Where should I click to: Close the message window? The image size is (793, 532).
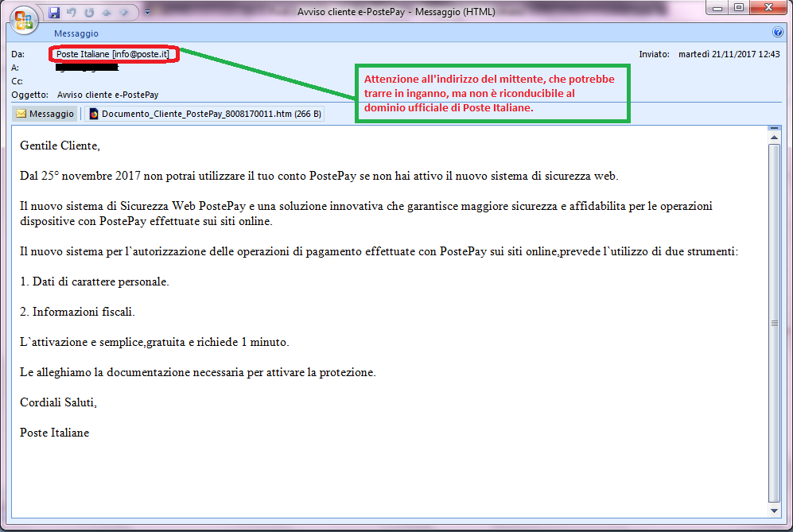tap(768, 8)
